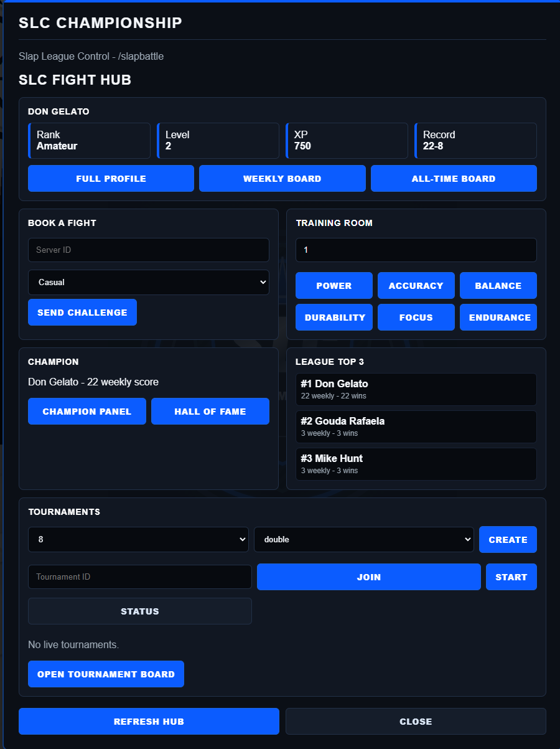Select the #2 Gouda Rafaela leaderboard entry
This screenshot has width=560, height=749.
416,426
